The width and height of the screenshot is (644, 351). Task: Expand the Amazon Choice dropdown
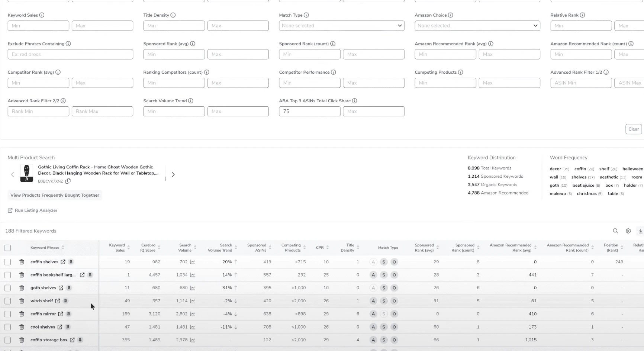[477, 26]
